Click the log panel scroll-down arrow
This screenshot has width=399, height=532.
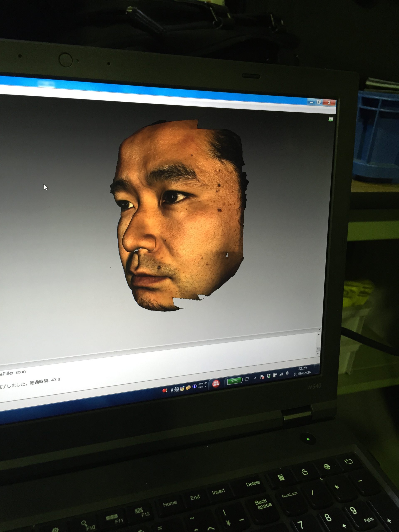318,354
